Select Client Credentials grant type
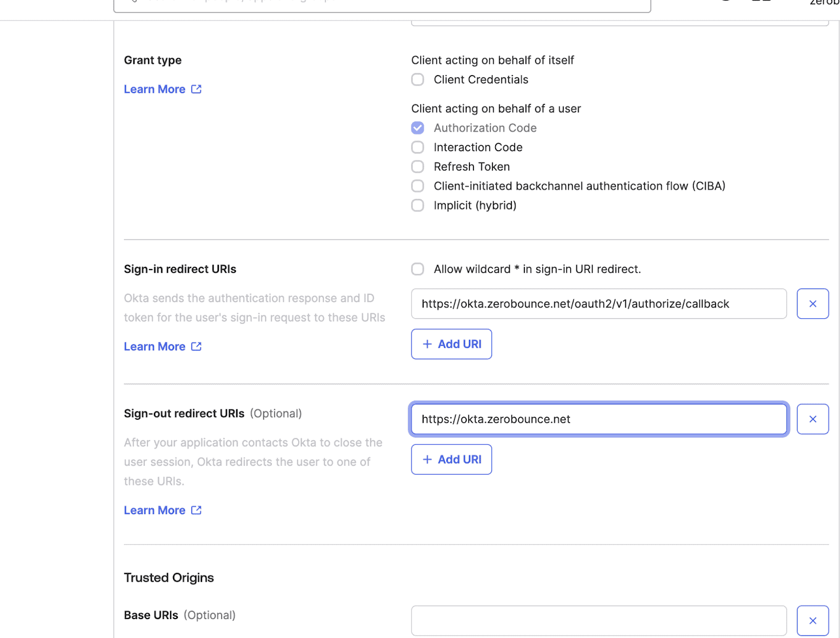 pos(417,79)
